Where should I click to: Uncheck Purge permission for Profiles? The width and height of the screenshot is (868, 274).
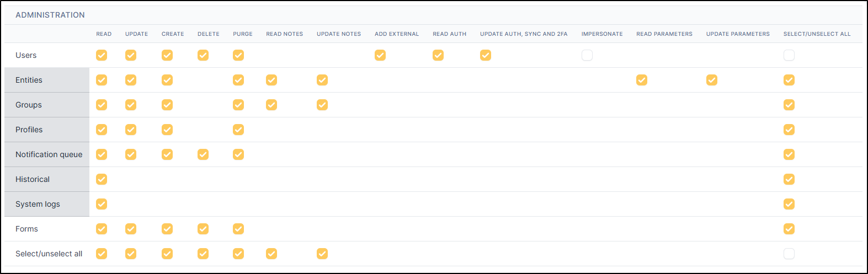pos(238,130)
